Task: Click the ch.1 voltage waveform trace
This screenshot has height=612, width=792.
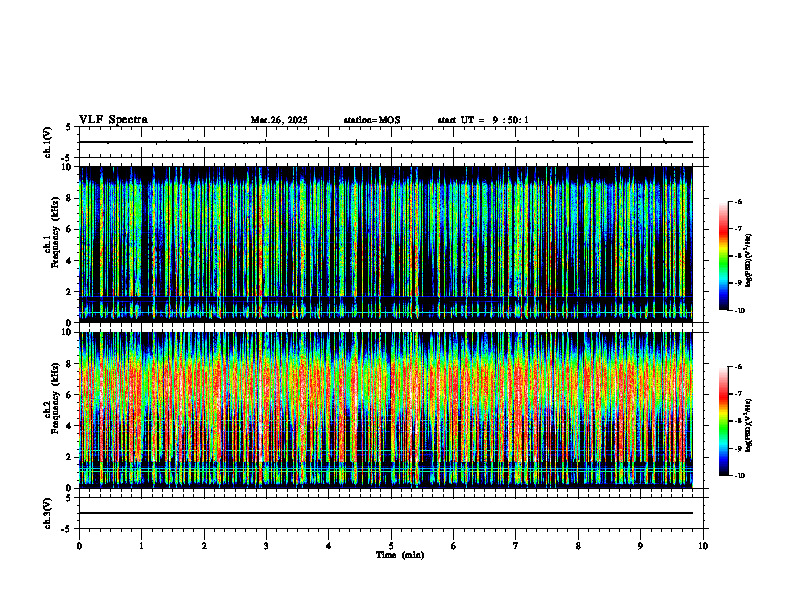Action: [x=386, y=142]
